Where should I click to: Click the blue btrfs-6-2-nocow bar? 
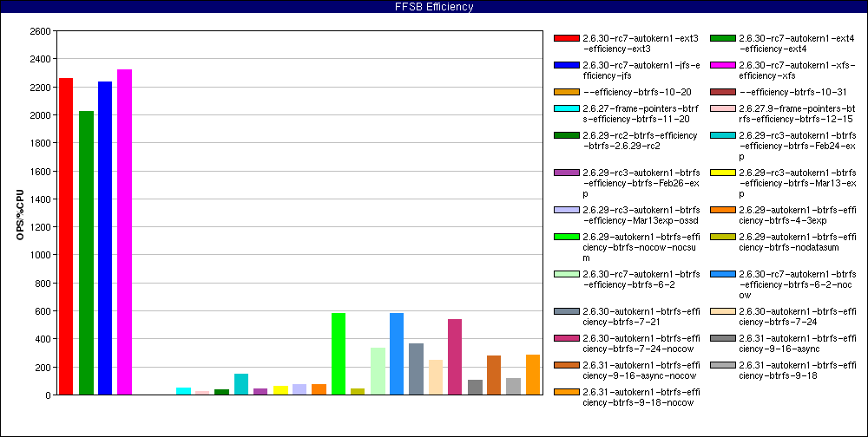point(397,354)
